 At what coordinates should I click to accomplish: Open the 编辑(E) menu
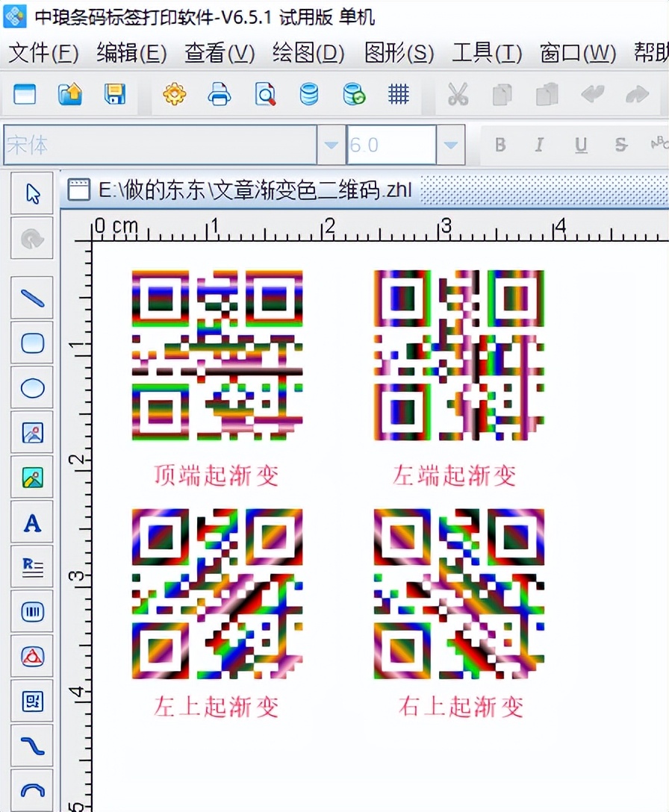coord(131,53)
